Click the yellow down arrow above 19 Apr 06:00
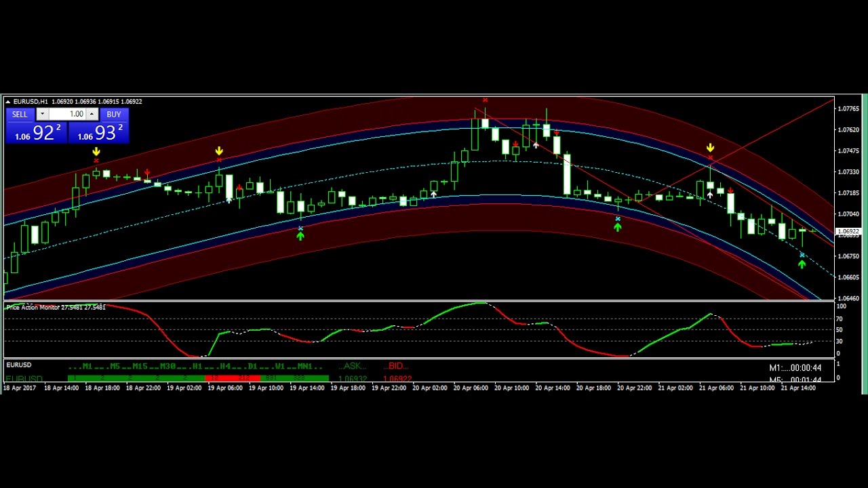868x488 pixels. (x=219, y=151)
